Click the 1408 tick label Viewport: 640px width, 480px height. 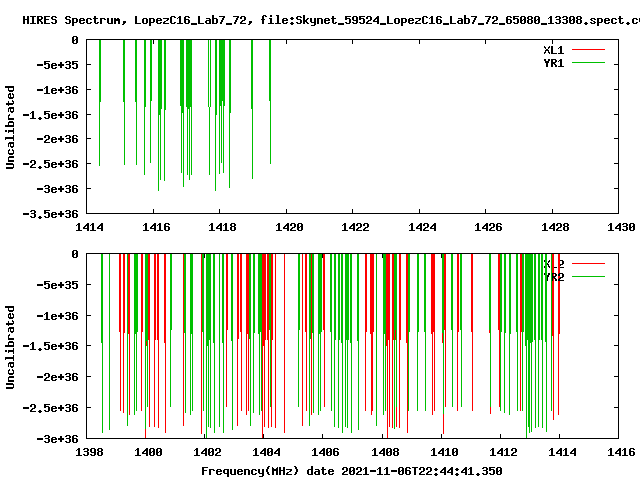click(x=385, y=452)
